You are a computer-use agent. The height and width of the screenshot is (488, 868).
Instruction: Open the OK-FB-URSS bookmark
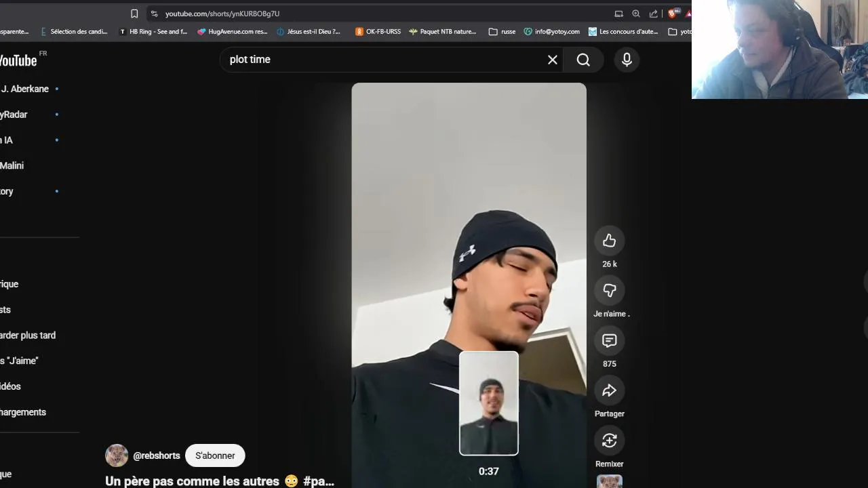point(378,31)
